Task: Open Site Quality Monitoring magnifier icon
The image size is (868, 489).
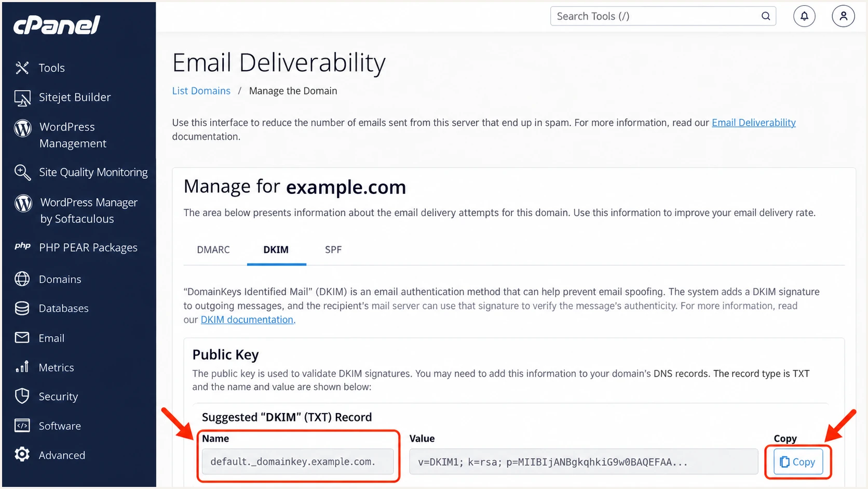Action: tap(22, 173)
